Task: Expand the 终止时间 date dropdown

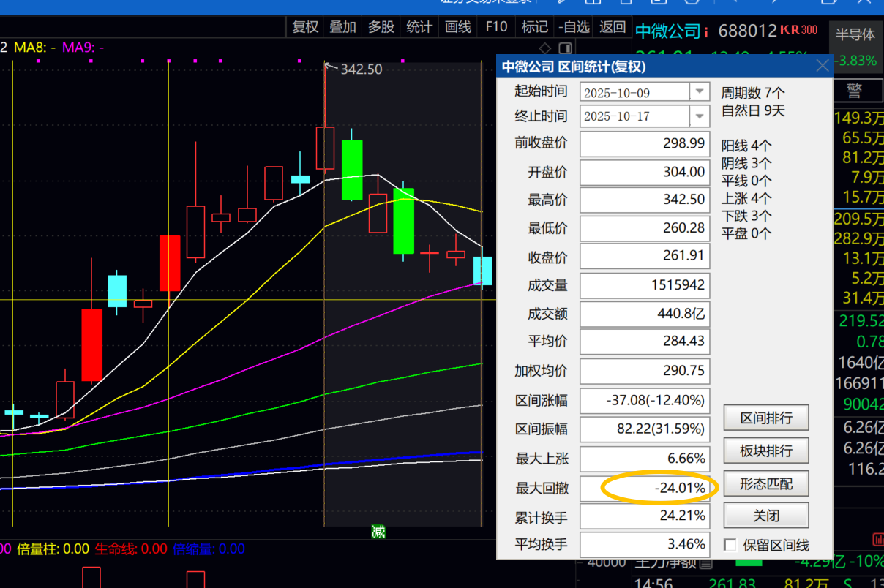Action: pyautogui.click(x=700, y=116)
